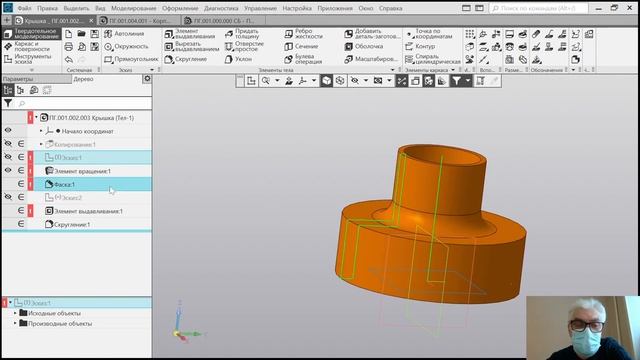The width and height of the screenshot is (640, 360).
Task: Open the Диагностика menu
Action: tap(221, 8)
